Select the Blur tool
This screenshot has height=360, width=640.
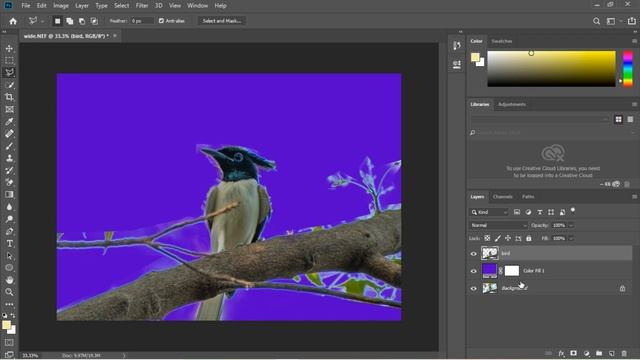9,207
